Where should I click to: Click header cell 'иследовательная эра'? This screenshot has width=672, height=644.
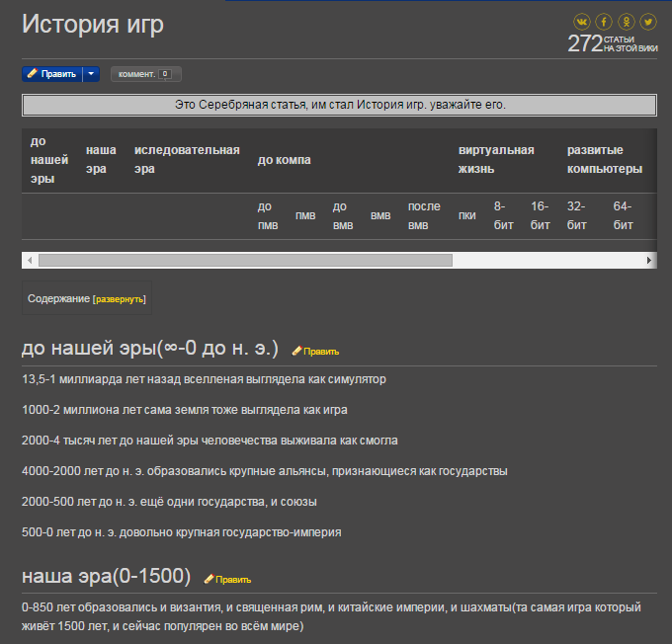click(x=187, y=160)
